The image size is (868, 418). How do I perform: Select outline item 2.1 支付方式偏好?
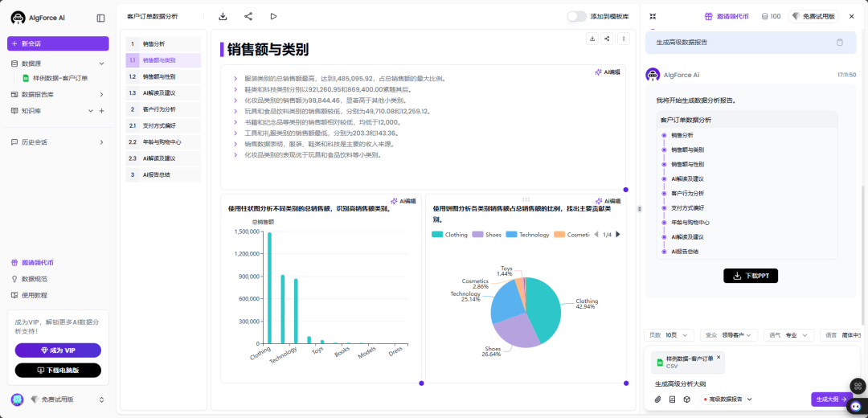coord(163,125)
